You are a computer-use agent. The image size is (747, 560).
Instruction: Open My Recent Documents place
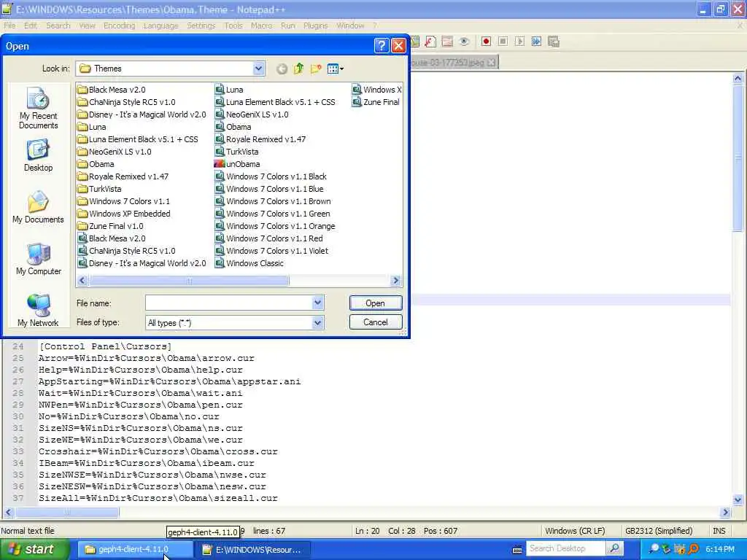(x=38, y=109)
